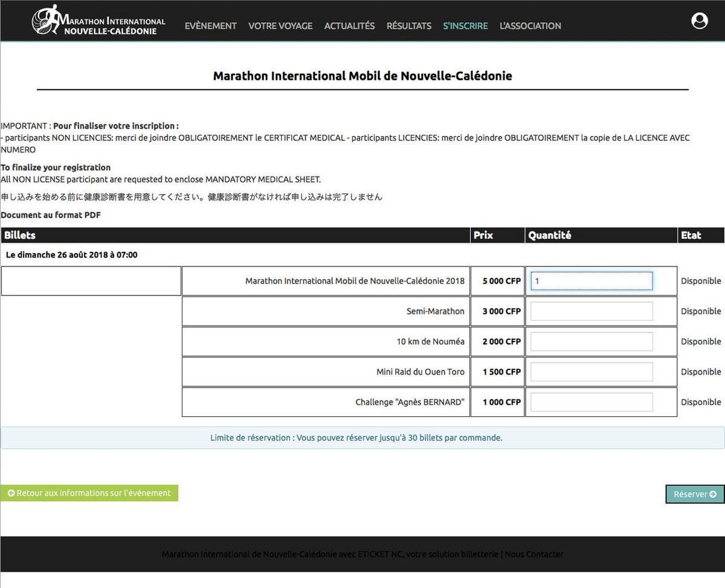Click the Marathon International quantity field
The height and width of the screenshot is (588, 725).
(x=591, y=281)
